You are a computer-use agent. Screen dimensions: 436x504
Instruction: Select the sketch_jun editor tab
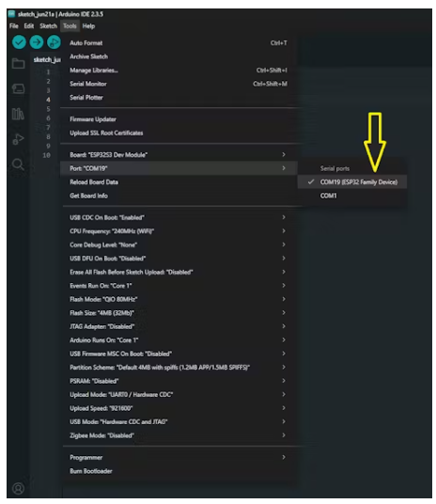pos(47,60)
